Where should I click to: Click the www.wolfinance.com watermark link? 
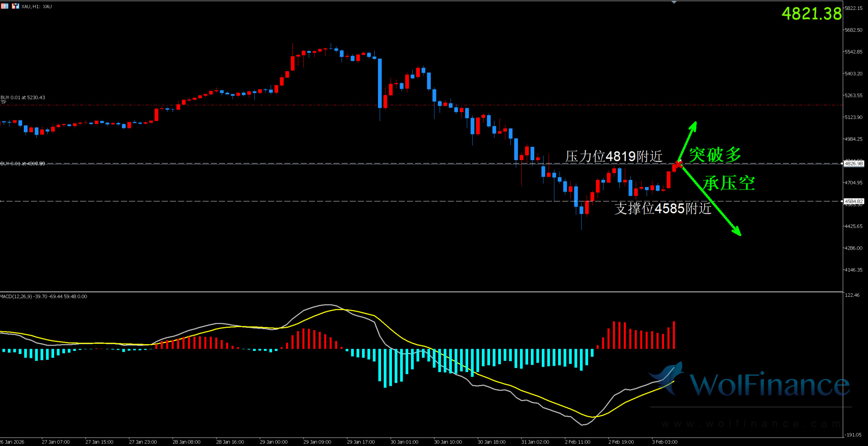tap(751, 424)
